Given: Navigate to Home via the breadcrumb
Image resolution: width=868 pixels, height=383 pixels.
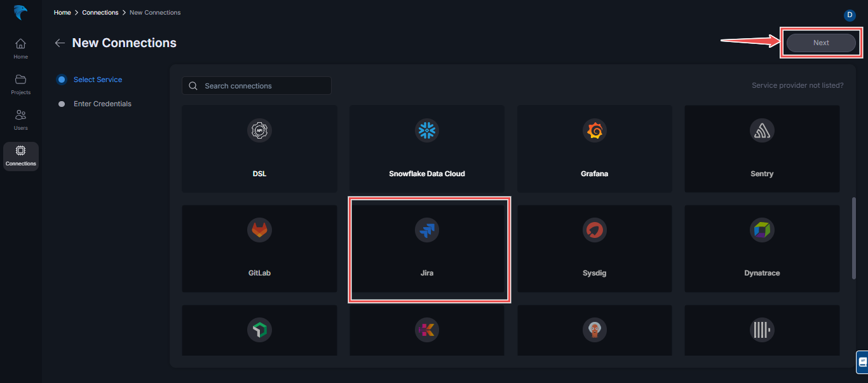Looking at the screenshot, I should coord(62,12).
